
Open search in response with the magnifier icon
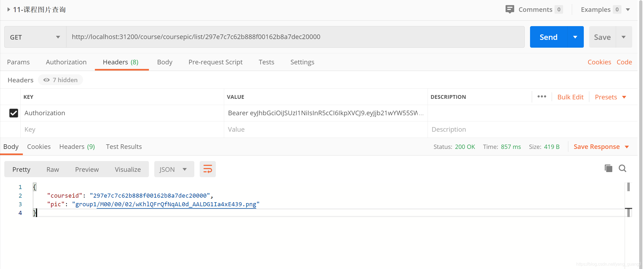click(622, 168)
